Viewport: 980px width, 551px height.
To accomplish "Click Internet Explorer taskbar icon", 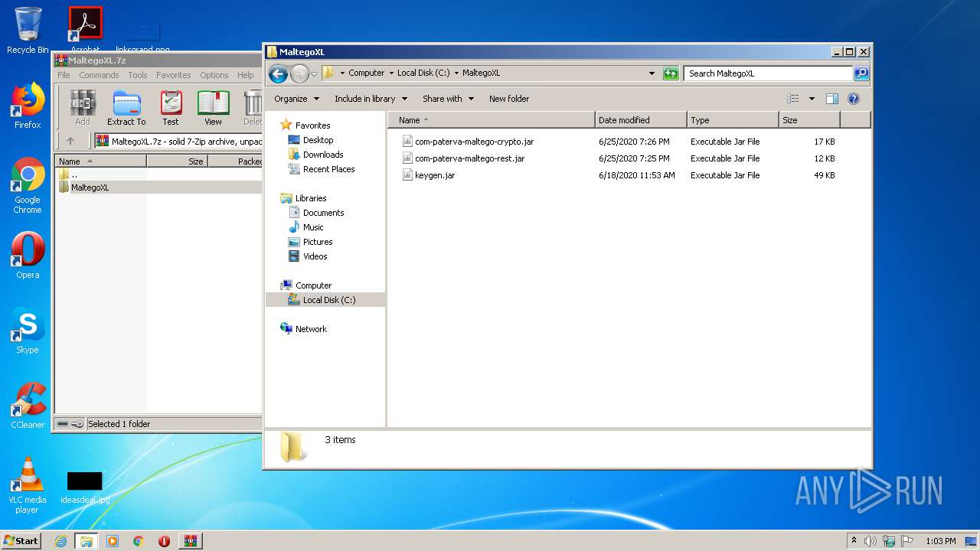I will (60, 541).
